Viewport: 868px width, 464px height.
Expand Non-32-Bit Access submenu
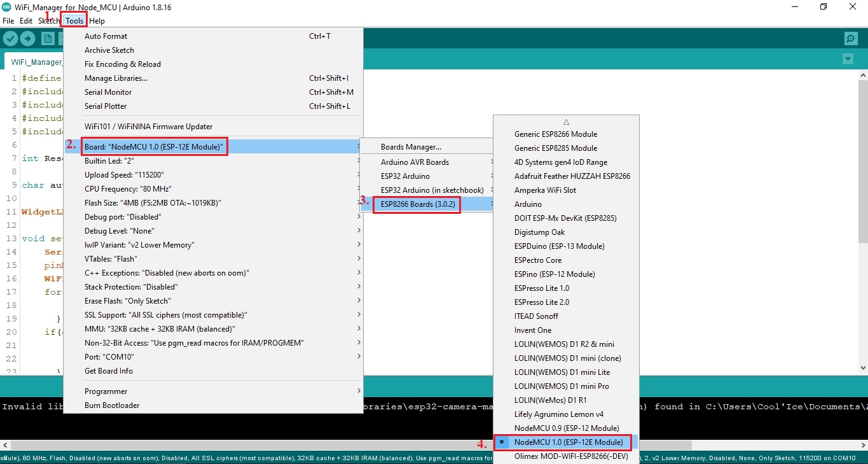point(214,343)
